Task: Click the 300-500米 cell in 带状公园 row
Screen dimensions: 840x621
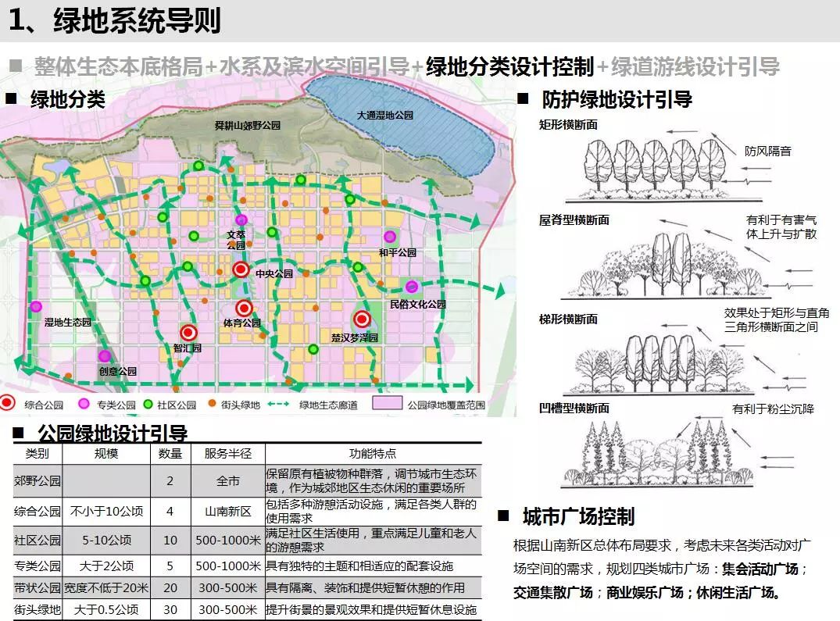Action: pos(227,588)
